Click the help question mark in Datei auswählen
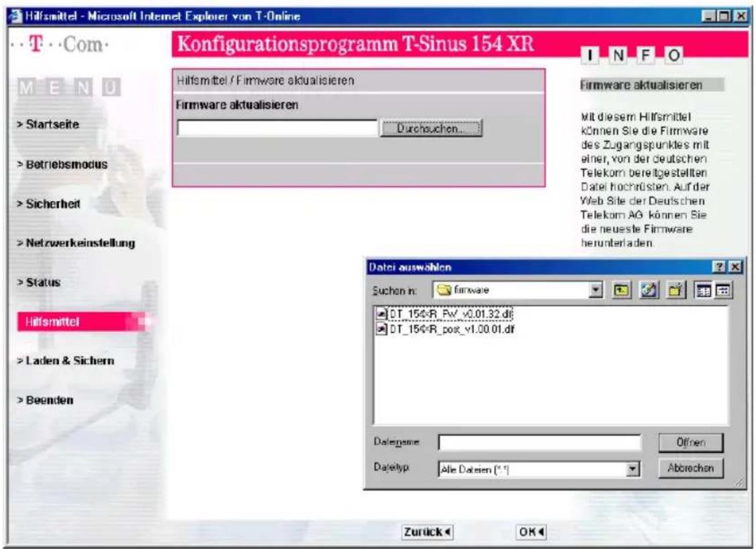756x549 pixels. click(718, 267)
